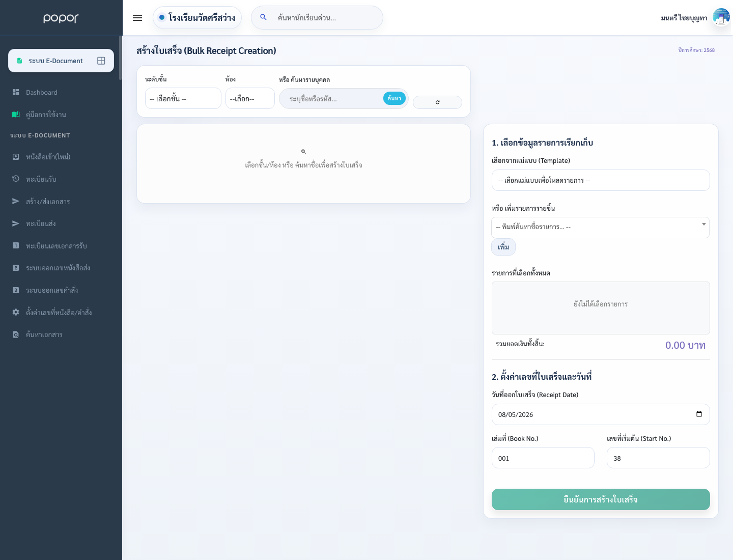733x560 pixels.
Task: Click the Book No. field 001
Action: tap(543, 458)
